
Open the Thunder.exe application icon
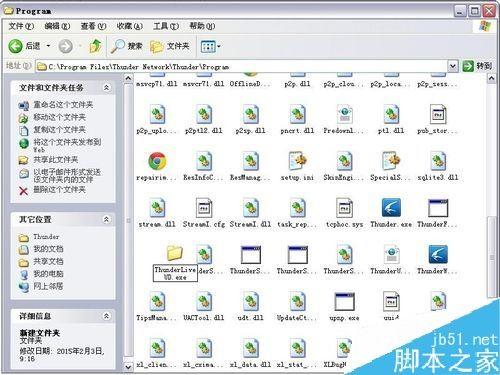(391, 208)
